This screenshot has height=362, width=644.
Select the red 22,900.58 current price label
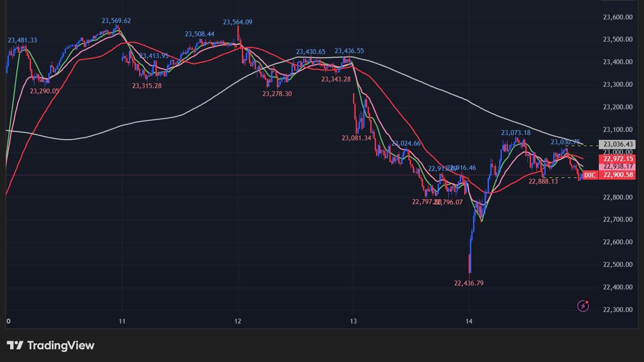[x=617, y=175]
